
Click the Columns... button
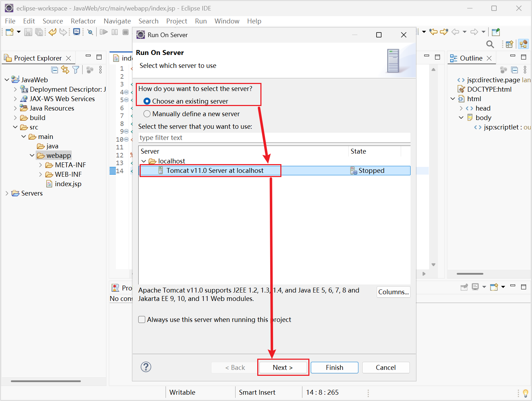pyautogui.click(x=393, y=292)
